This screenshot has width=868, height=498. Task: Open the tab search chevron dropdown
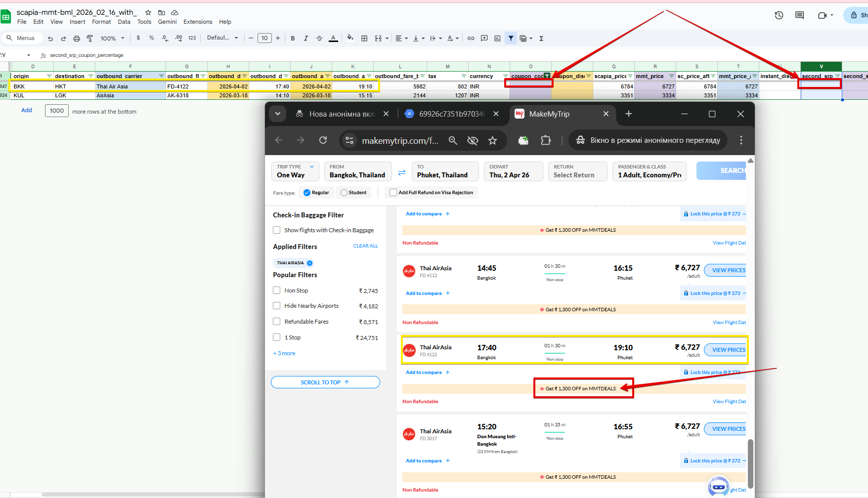[278, 114]
